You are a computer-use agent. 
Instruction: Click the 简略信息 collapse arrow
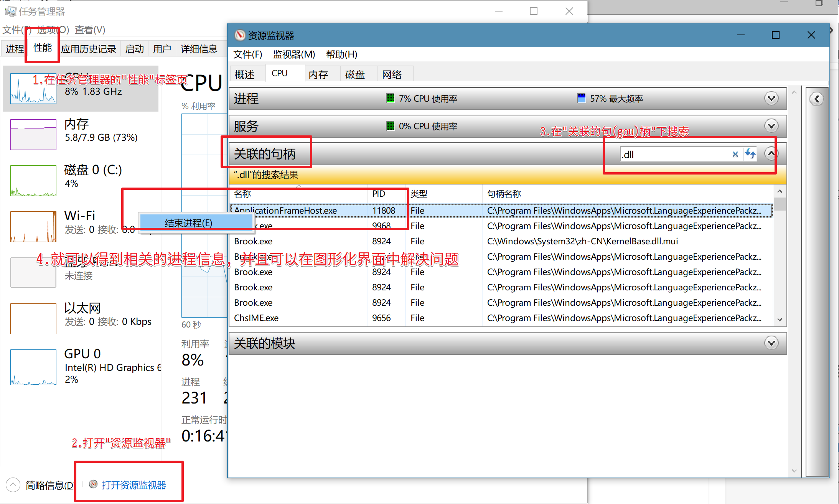[13, 484]
